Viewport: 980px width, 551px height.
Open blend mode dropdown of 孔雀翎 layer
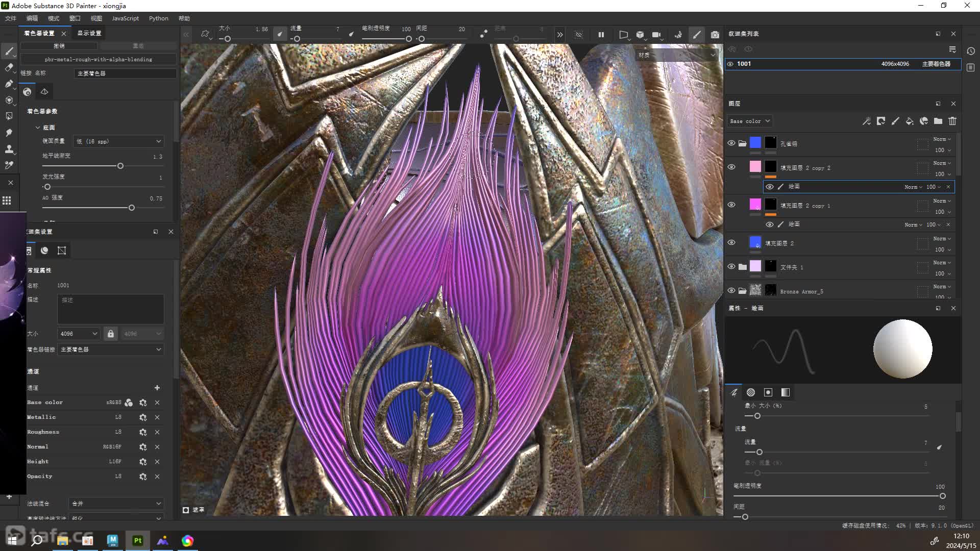(x=942, y=139)
